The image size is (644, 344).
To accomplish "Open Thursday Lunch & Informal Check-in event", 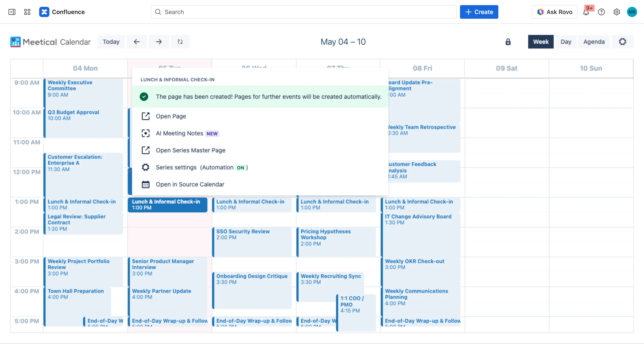I will 336,205.
